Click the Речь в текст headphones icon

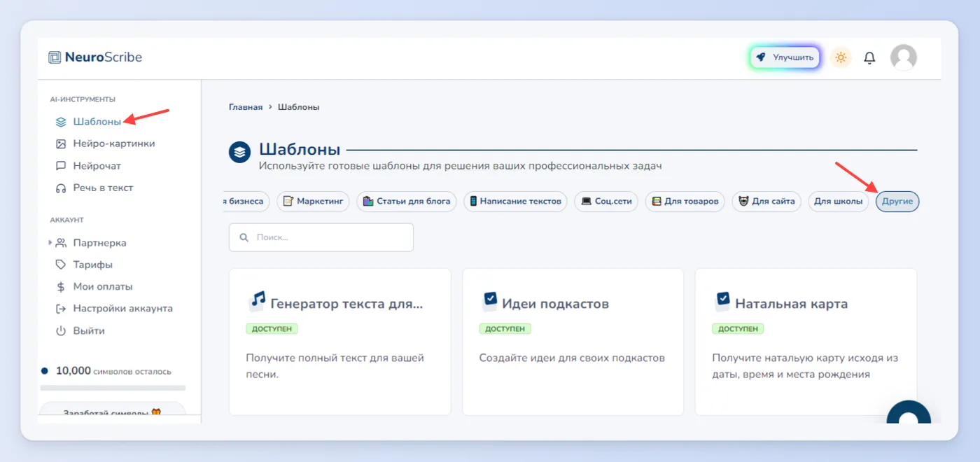(x=61, y=188)
